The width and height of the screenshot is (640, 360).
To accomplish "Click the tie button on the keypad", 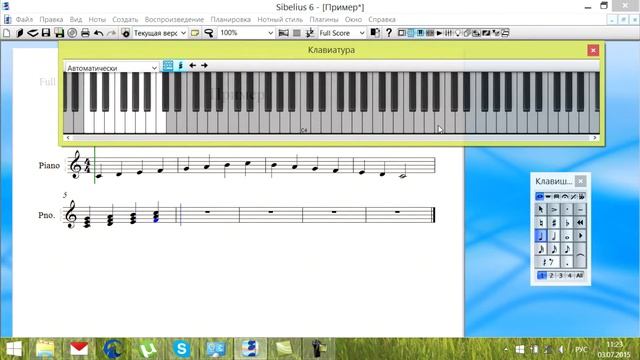I will click(x=580, y=256).
